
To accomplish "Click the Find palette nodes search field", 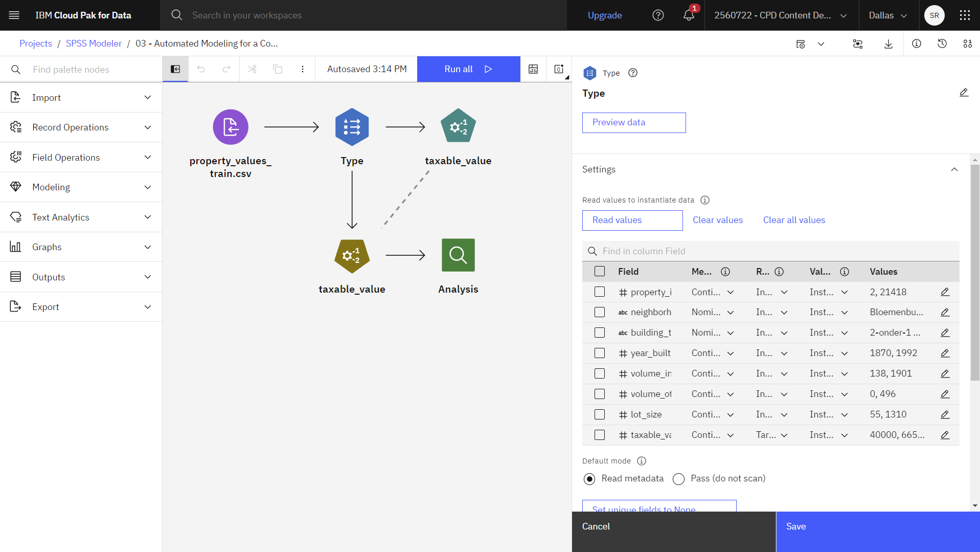I will pos(81,69).
